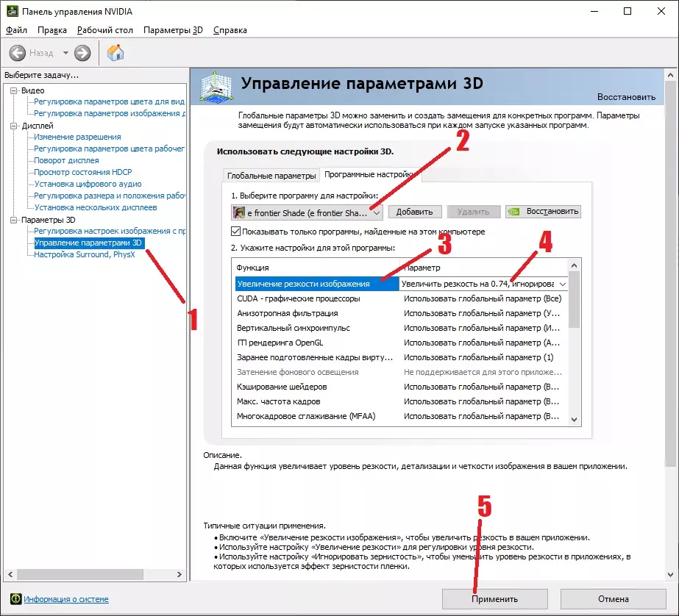The width and height of the screenshot is (679, 616).
Task: Select the ГП рендеринга OpenGL row
Action: (x=402, y=343)
